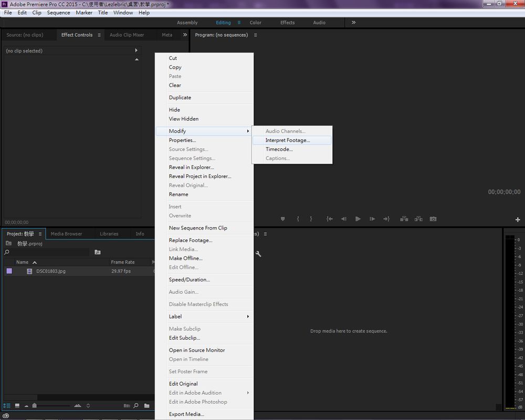
Task: Play the Program monitor
Action: (358, 219)
